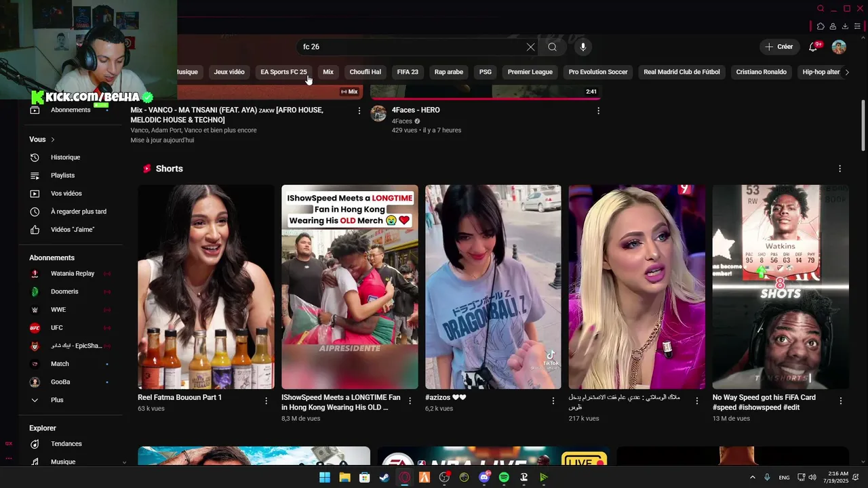Open options for Reel Fatma Bououn short
Screen dimensions: 868x488
point(266,401)
